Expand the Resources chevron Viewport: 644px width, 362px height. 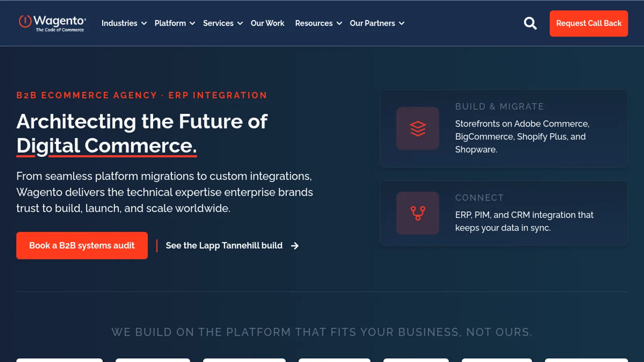339,23
